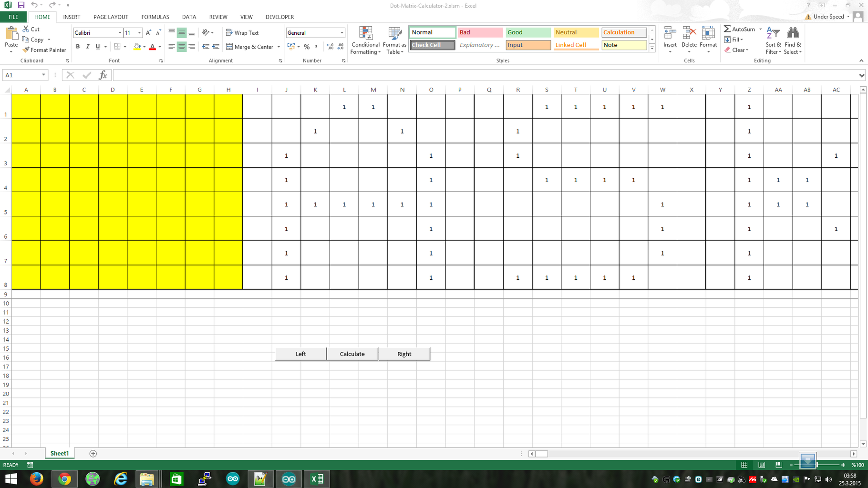Click the zoom slider handle

coord(817,465)
